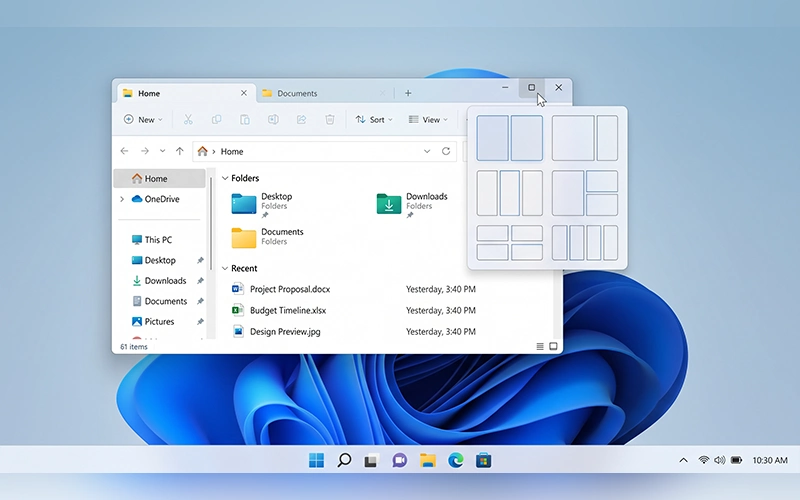Open the Documents folder tile

click(268, 237)
